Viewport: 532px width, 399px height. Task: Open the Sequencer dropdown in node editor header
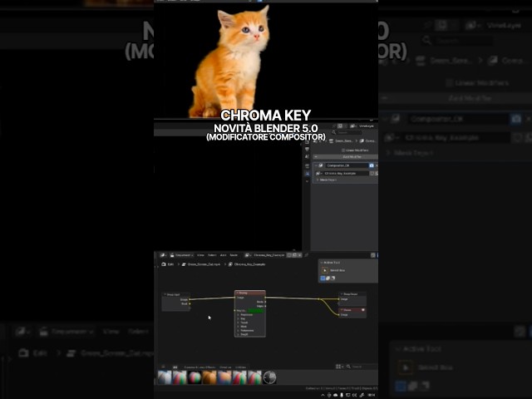tap(182, 255)
